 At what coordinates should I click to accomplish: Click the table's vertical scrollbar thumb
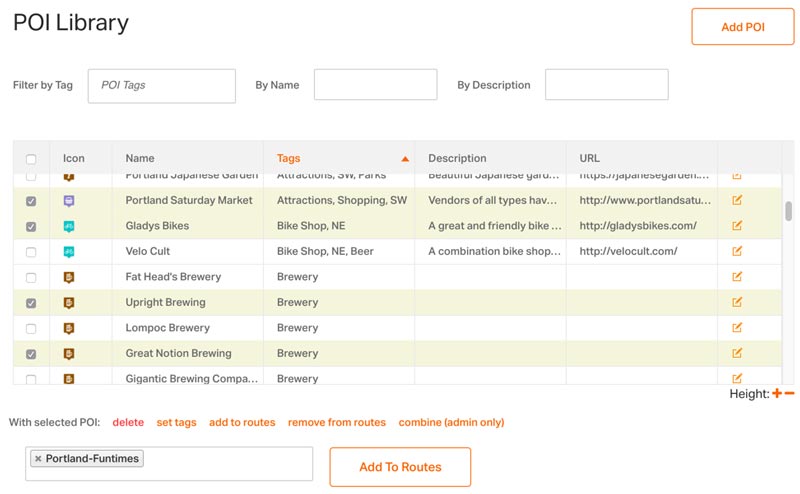788,211
